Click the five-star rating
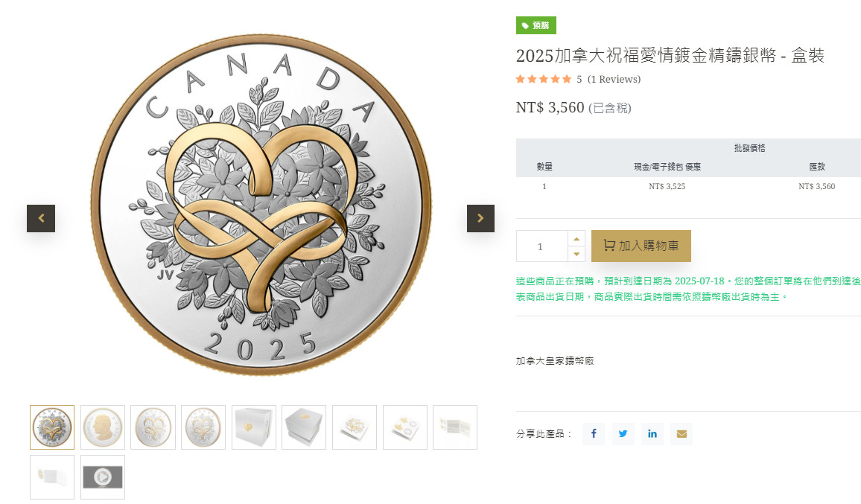The width and height of the screenshot is (861, 504). click(544, 79)
